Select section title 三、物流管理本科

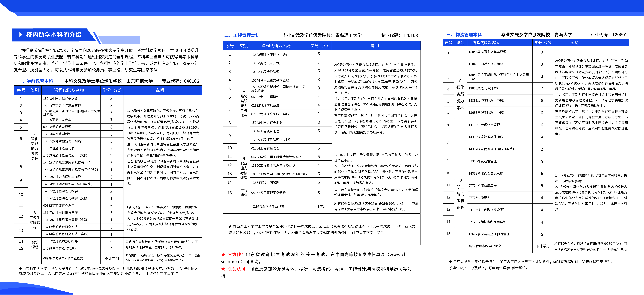464,35
